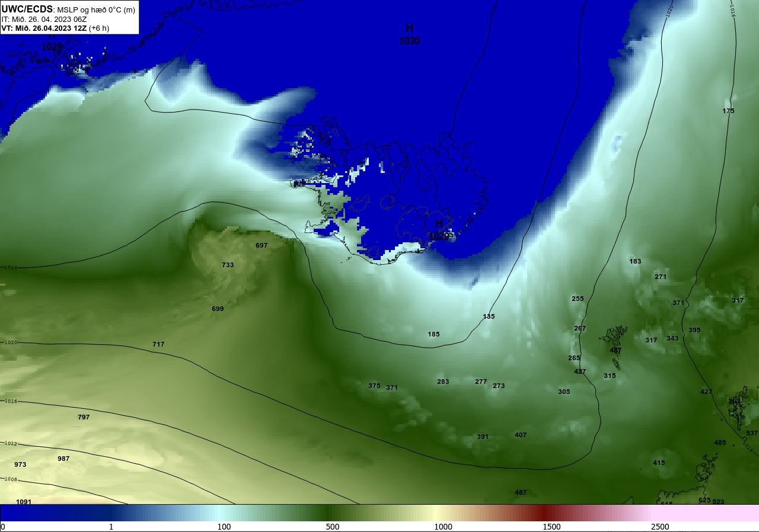Screen dimensions: 759x532
Task: Click the freezing level value 625
Action: (704, 500)
